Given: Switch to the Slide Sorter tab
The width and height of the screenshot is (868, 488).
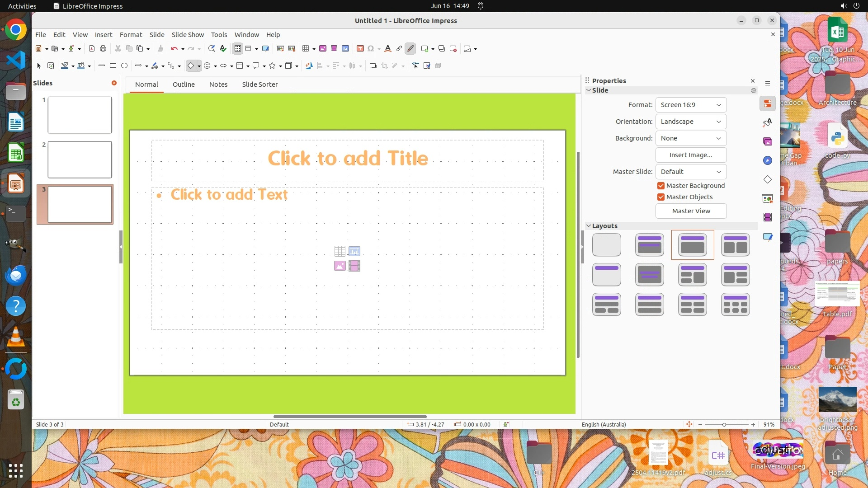Looking at the screenshot, I should click(x=259, y=84).
